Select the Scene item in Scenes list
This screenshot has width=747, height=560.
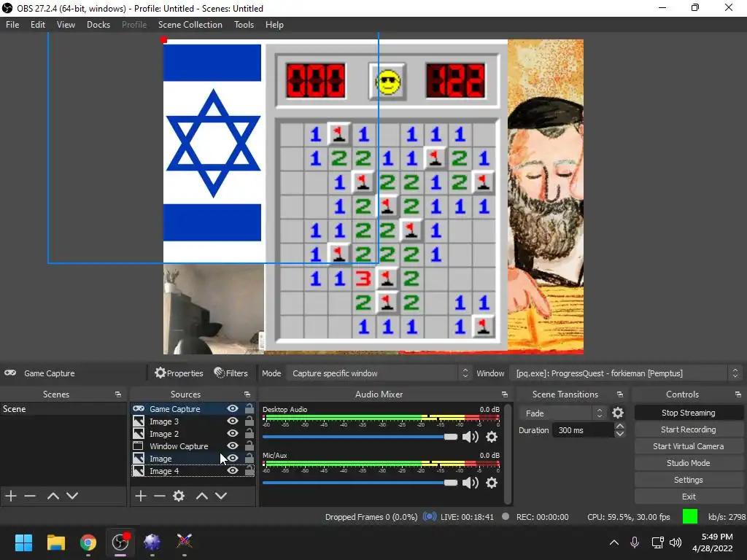63,409
